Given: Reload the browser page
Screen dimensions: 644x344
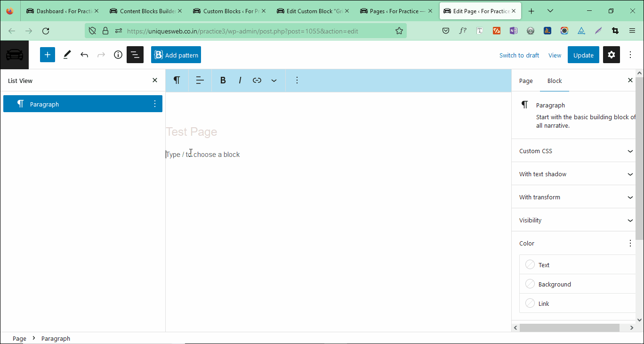Looking at the screenshot, I should pyautogui.click(x=46, y=31).
